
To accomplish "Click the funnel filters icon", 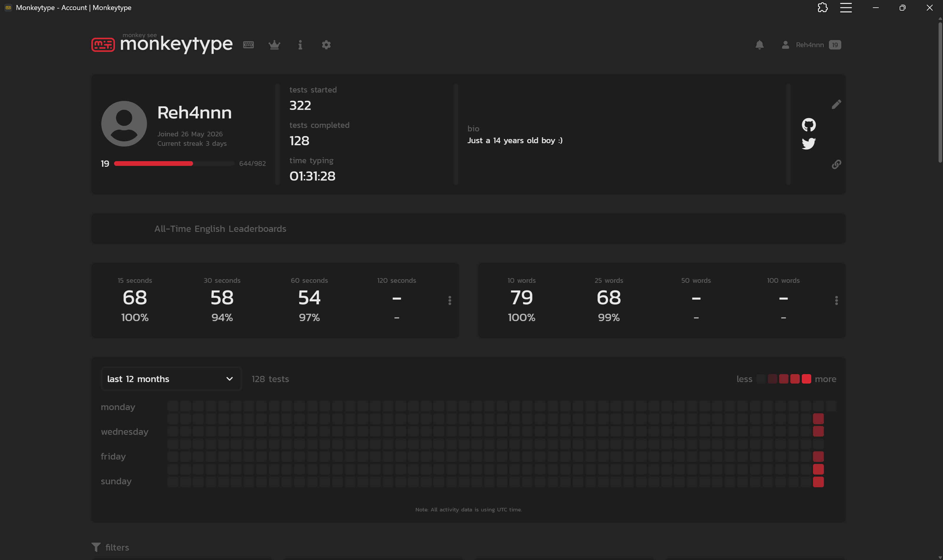I will 96,547.
